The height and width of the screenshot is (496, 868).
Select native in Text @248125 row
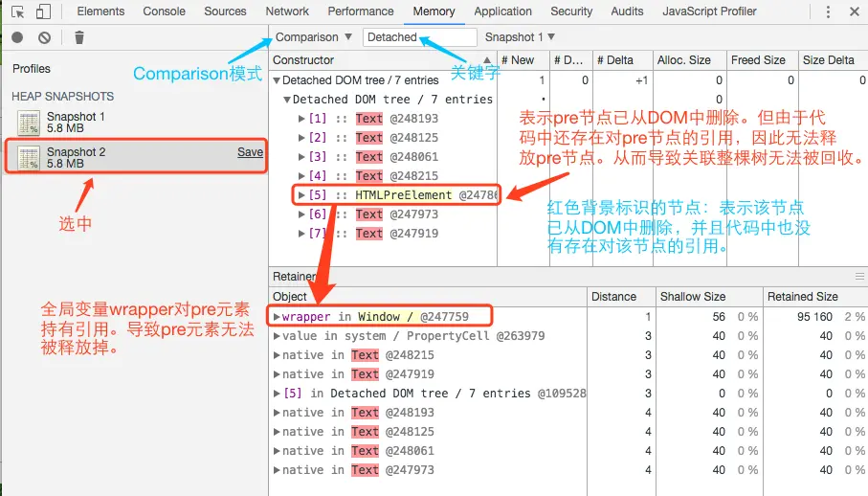pyautogui.click(x=568, y=432)
